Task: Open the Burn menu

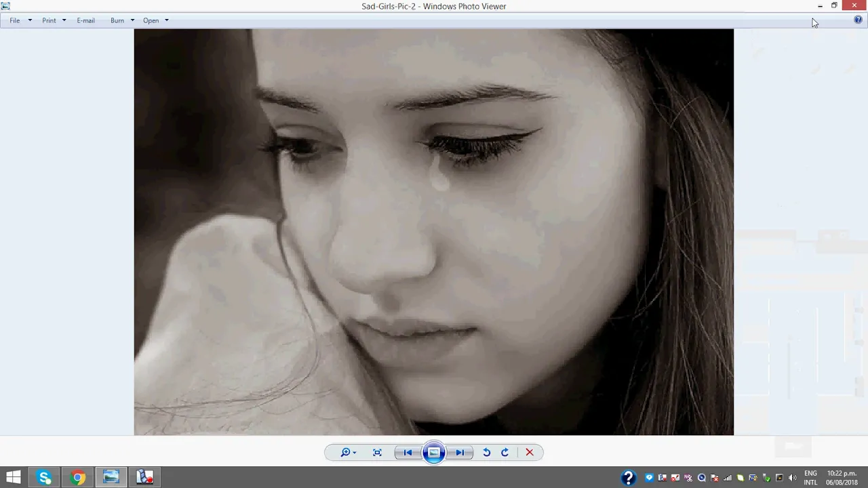Action: coord(117,20)
